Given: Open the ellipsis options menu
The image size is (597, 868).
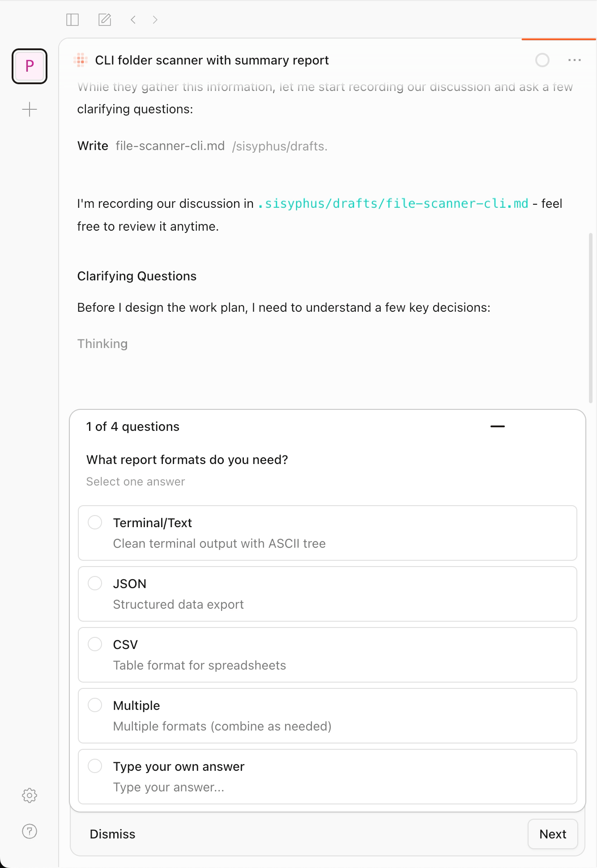Looking at the screenshot, I should click(574, 60).
